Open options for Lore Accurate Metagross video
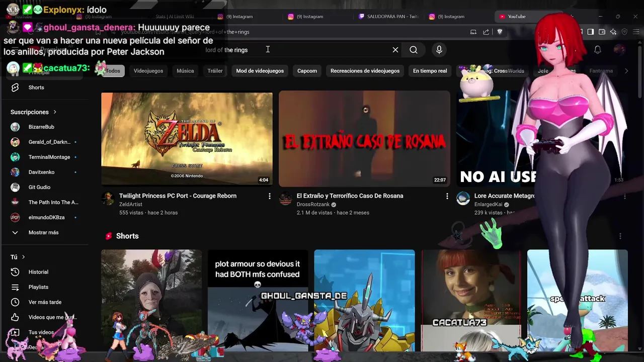This screenshot has width=644, height=362. [624, 196]
